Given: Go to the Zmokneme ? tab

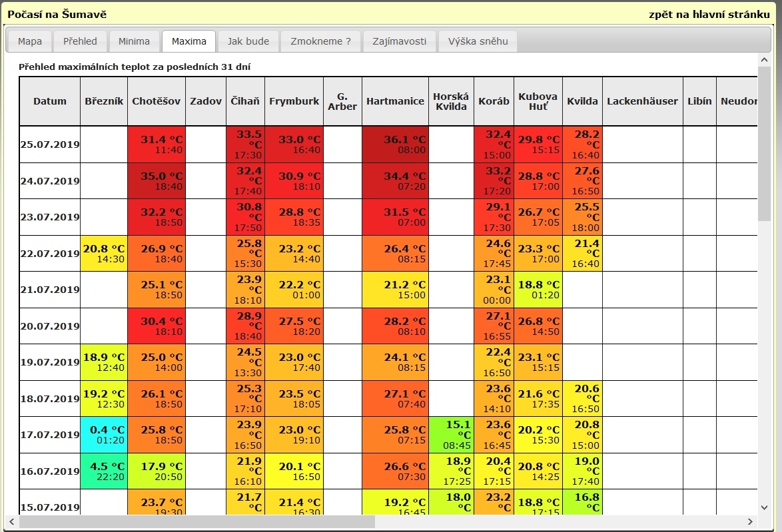Looking at the screenshot, I should pos(320,41).
